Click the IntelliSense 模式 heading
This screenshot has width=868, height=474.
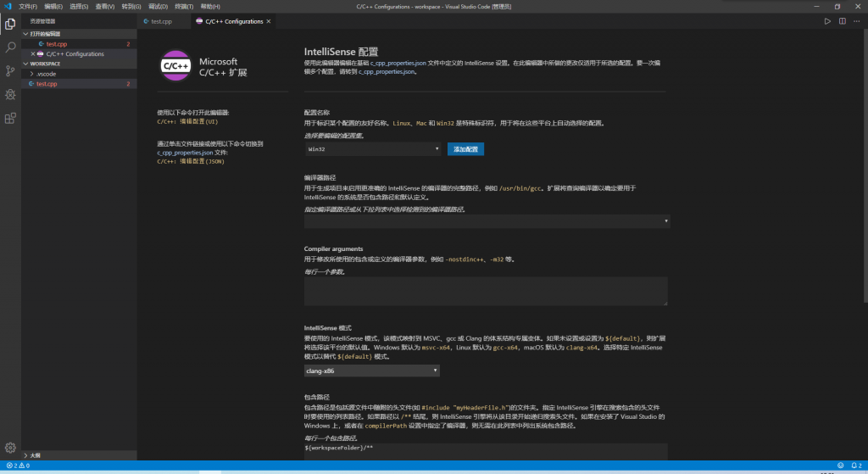tap(328, 328)
